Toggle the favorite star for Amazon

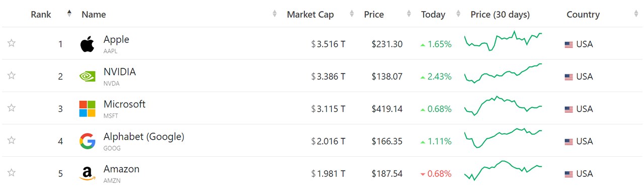[x=11, y=173]
